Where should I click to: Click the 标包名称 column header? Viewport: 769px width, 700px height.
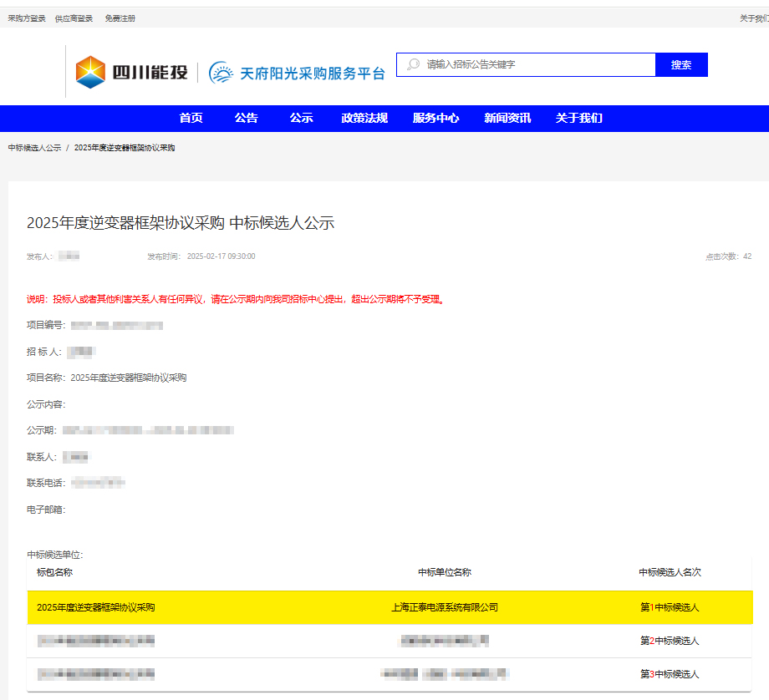coord(54,572)
